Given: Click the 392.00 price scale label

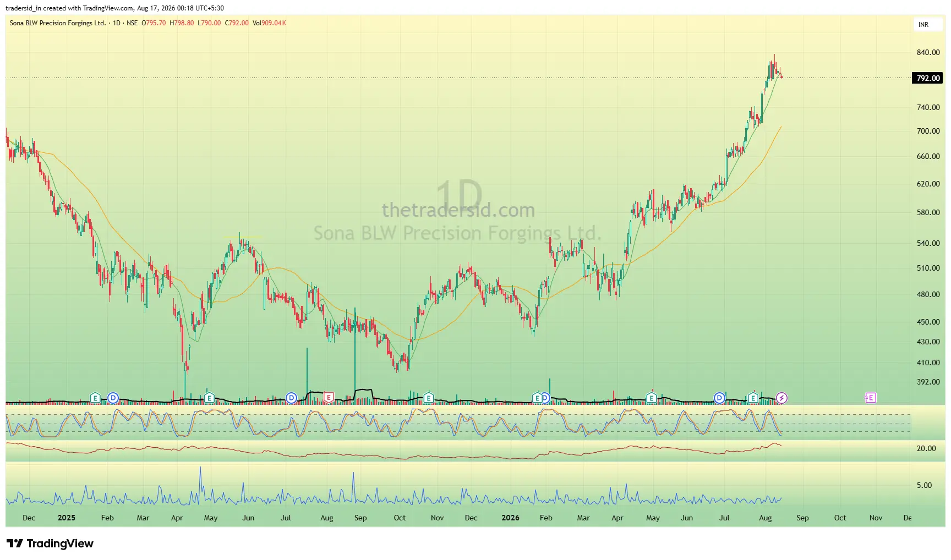Looking at the screenshot, I should point(928,382).
